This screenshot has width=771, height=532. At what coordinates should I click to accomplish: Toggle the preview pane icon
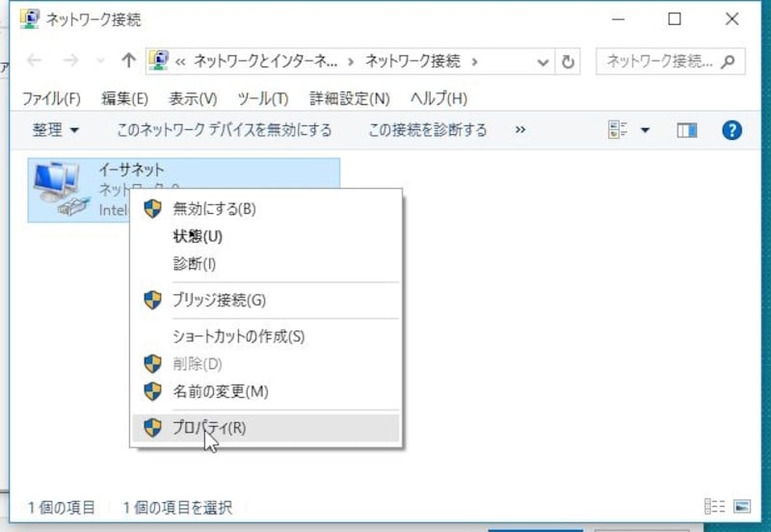click(x=686, y=130)
